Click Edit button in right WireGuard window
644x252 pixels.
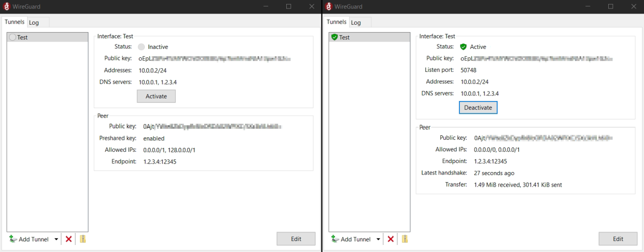618,239
